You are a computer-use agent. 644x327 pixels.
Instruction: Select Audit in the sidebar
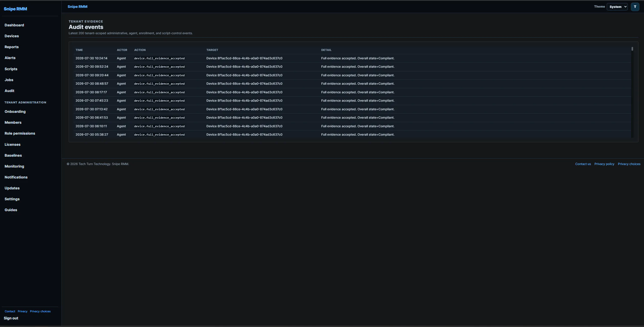point(9,91)
